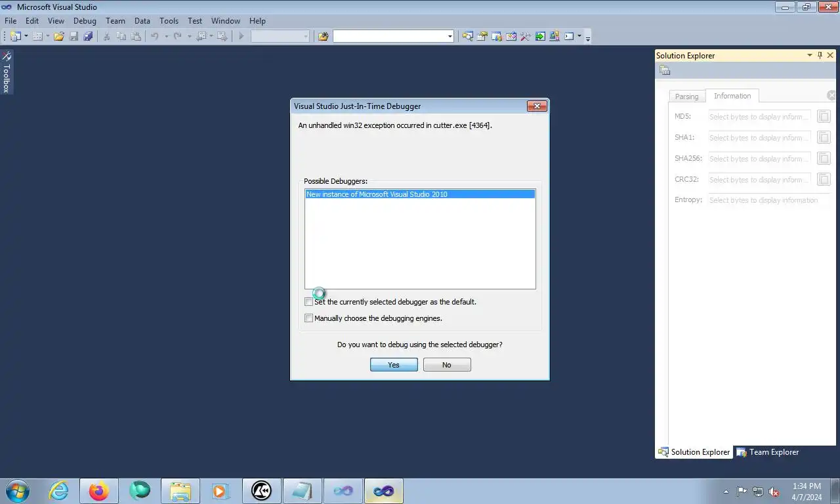The height and width of the screenshot is (504, 840).
Task: Open the Command Window icon dropdown arrow
Action: pos(579,37)
